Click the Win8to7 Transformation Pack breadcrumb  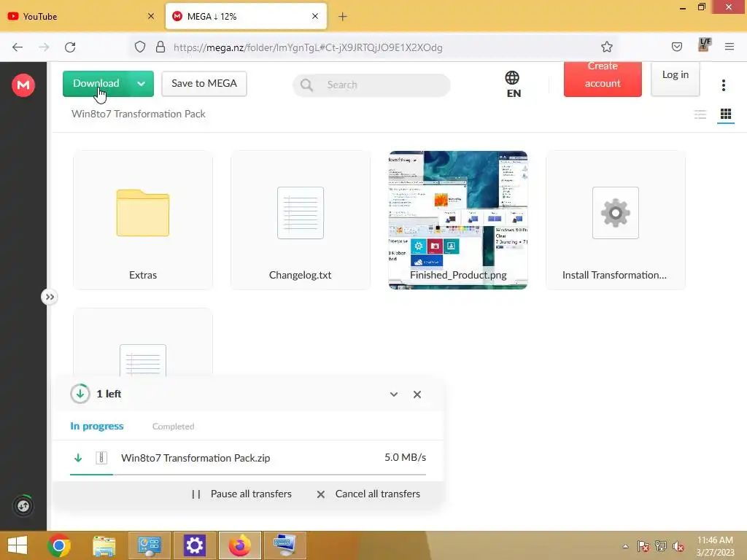pyautogui.click(x=138, y=114)
